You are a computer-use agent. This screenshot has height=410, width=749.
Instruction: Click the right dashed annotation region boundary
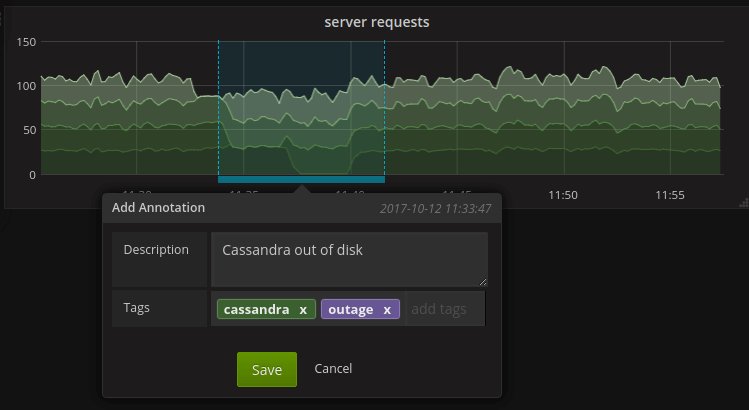tap(384, 108)
